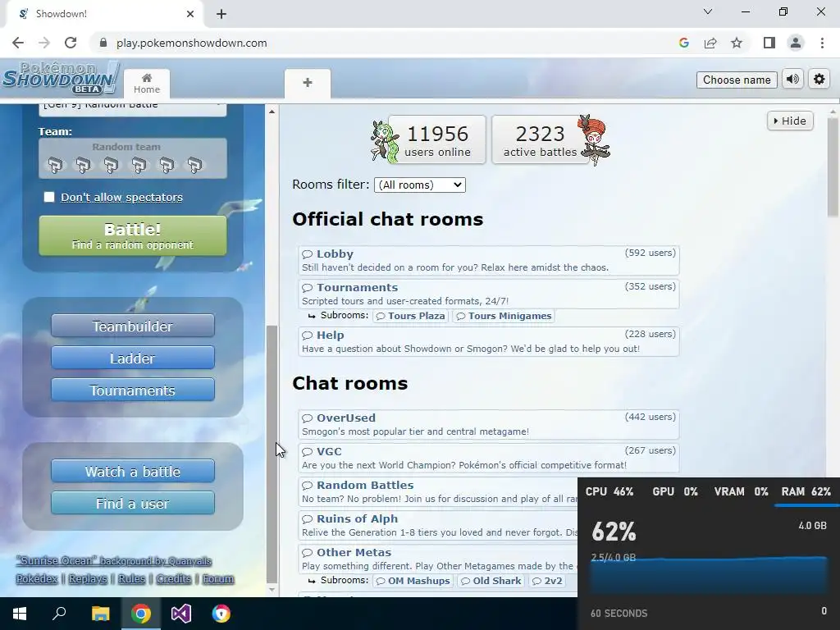The width and height of the screenshot is (840, 630).
Task: Click the Help room chat bubble icon
Action: (307, 336)
